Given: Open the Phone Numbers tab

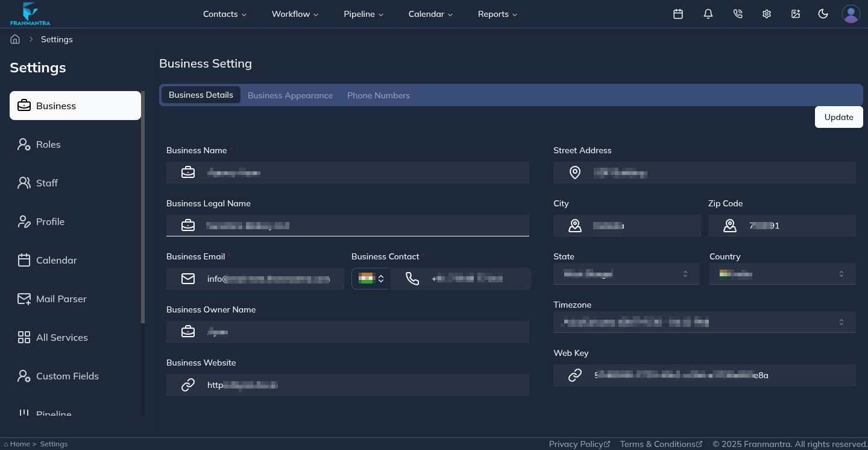Looking at the screenshot, I should (379, 95).
